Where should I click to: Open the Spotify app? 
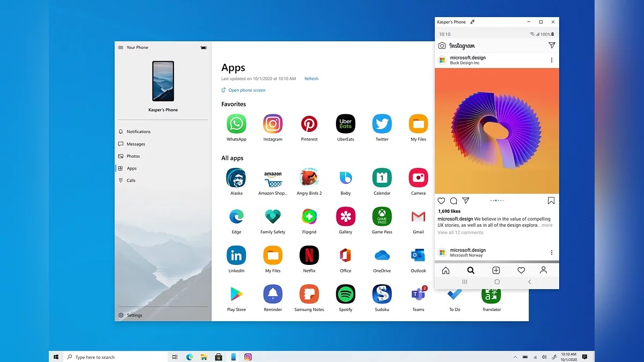(x=346, y=294)
